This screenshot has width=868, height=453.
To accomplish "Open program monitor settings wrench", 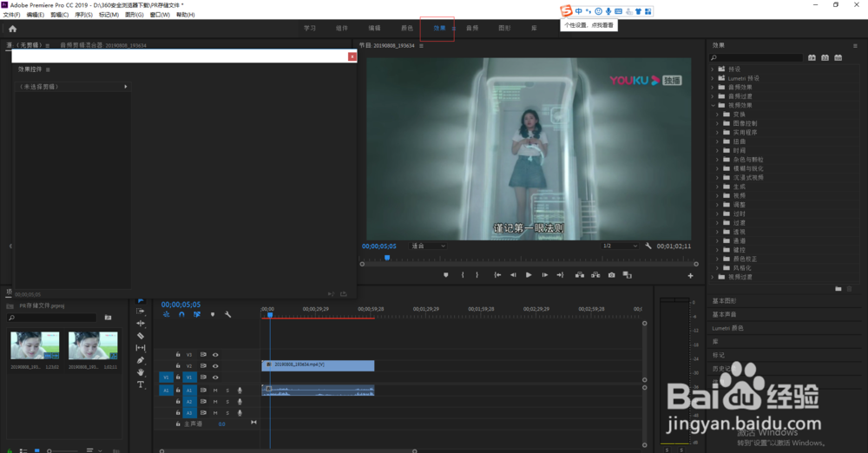I will pos(648,246).
